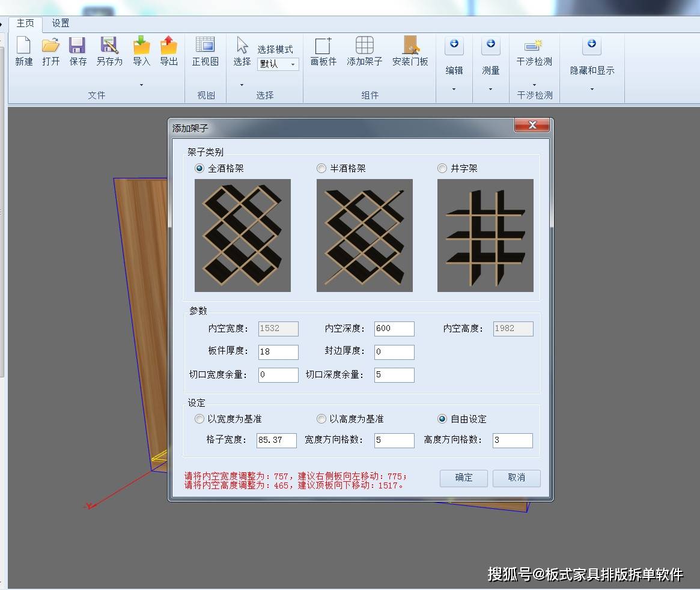Click the 内空深度 input field
Screen dimensions: 700x590
pos(394,329)
